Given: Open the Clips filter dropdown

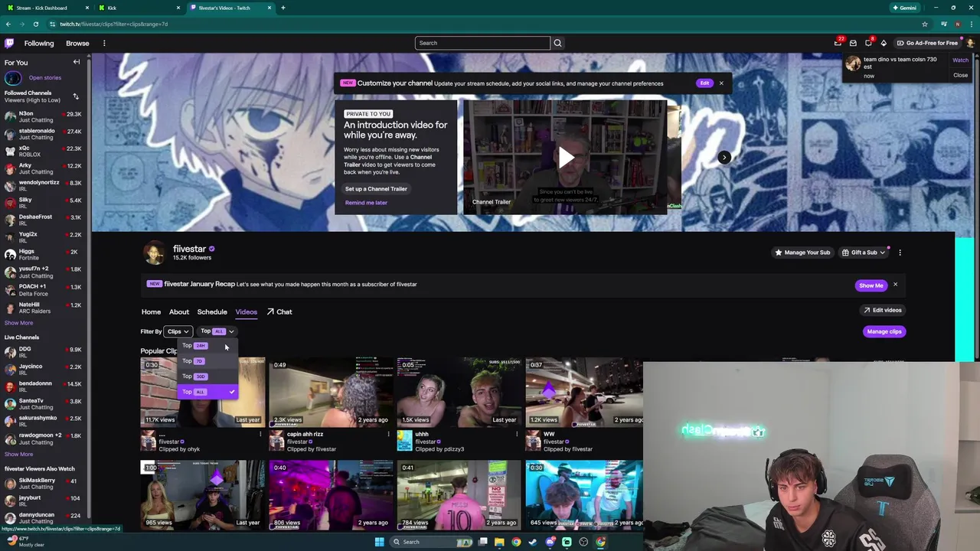Looking at the screenshot, I should (178, 331).
